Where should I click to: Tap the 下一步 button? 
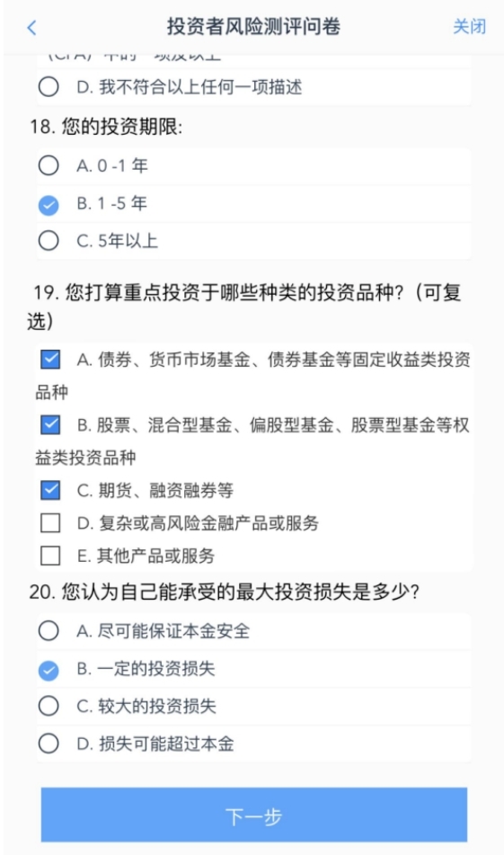coord(254,815)
